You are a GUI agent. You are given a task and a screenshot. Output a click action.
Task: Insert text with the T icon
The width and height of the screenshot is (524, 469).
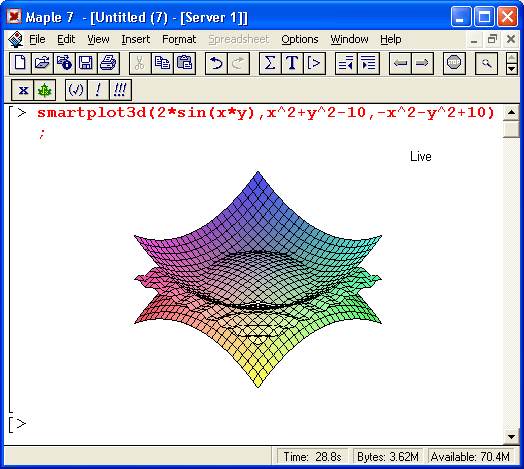tap(292, 63)
